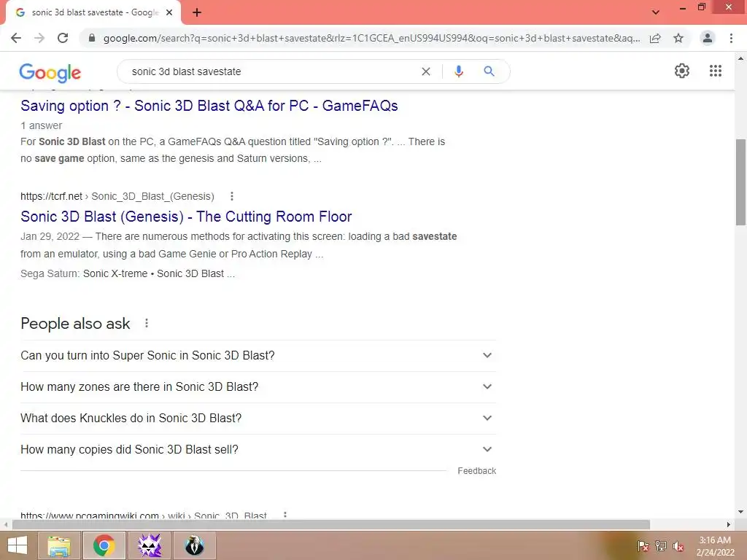Viewport: 747px width, 560px height.
Task: Go back with the browser back arrow
Action: coord(16,38)
